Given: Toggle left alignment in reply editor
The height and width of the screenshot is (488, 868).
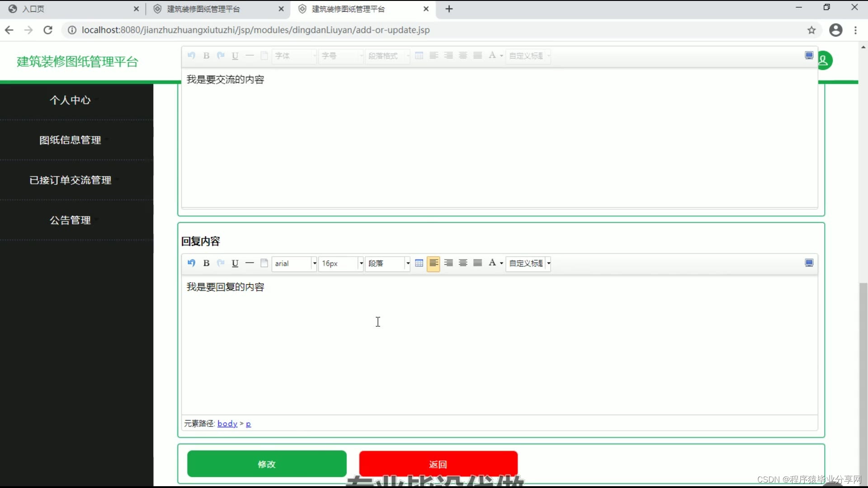Looking at the screenshot, I should [433, 263].
